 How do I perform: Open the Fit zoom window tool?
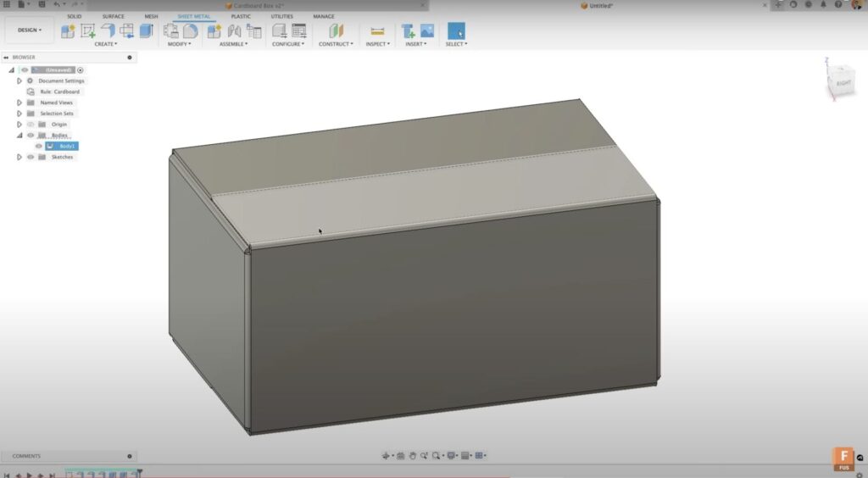437,456
